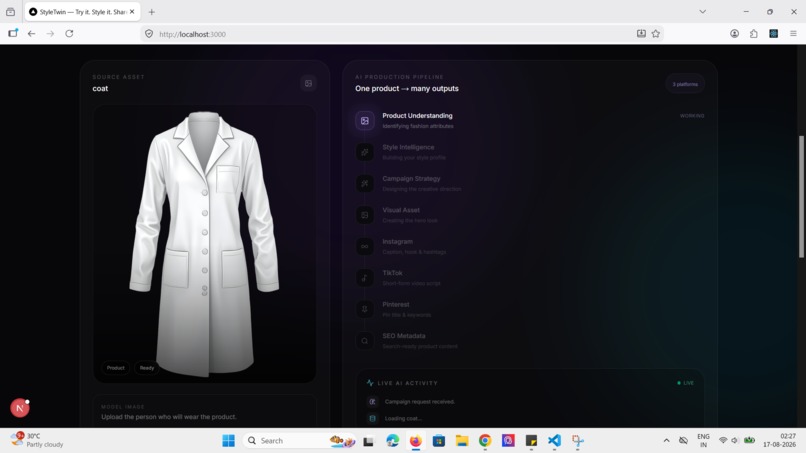The image size is (806, 453).
Task: Switch to the StyleTwin browser tab
Action: point(80,12)
